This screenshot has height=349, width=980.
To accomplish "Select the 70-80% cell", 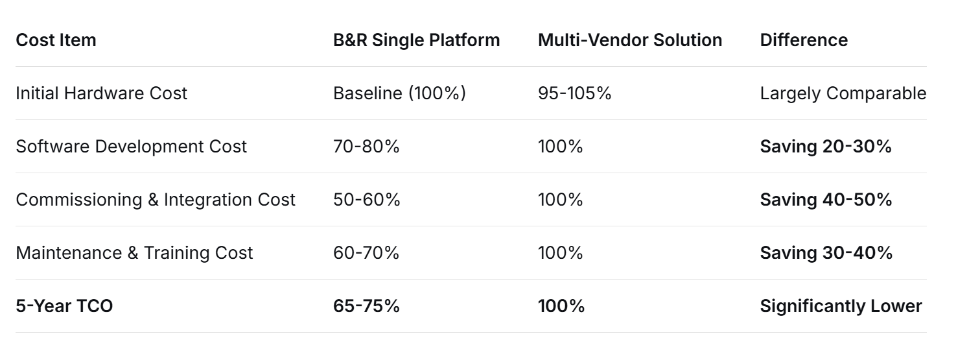I will point(366,147).
